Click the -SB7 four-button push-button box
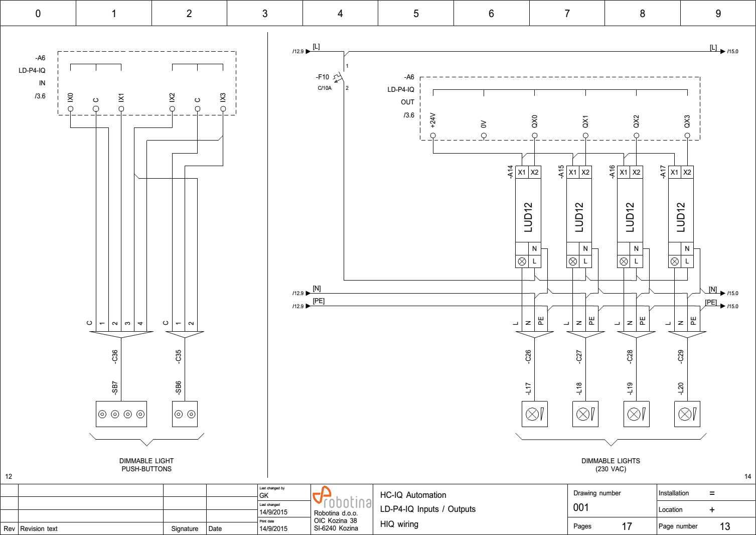 coord(121,414)
